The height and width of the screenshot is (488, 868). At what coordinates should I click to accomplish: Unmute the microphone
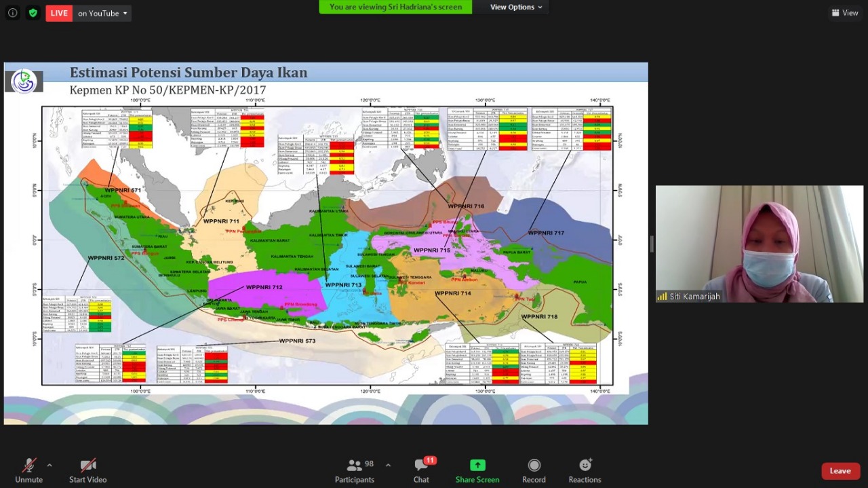[29, 470]
